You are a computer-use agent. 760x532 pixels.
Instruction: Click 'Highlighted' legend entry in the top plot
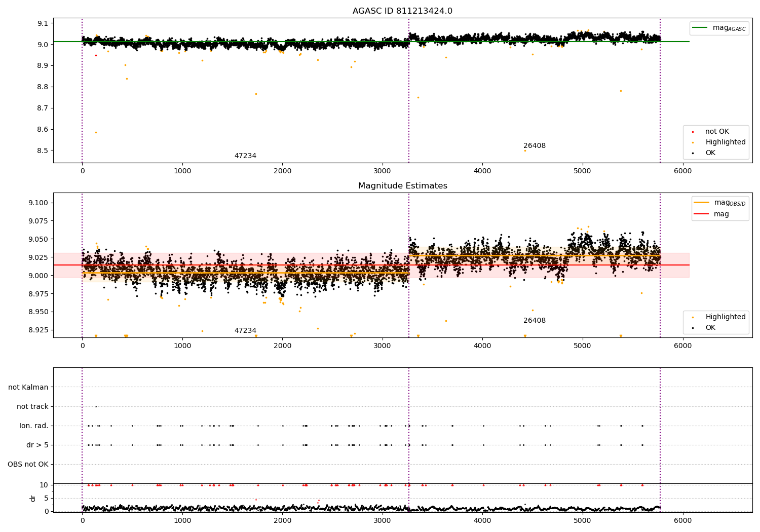tap(725, 142)
